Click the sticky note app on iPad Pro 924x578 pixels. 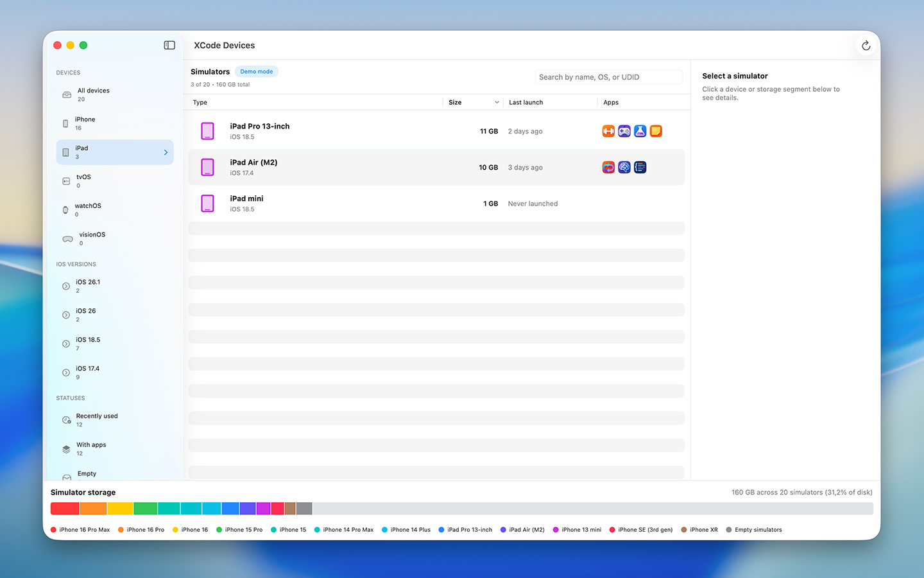[x=656, y=130]
